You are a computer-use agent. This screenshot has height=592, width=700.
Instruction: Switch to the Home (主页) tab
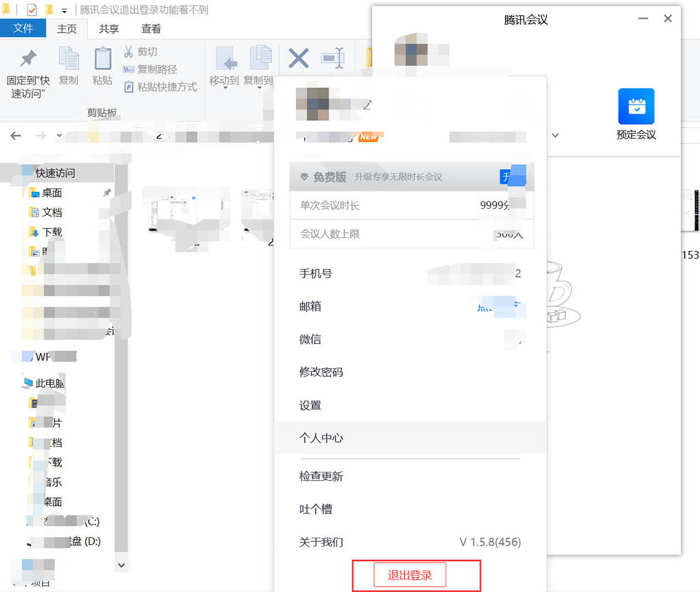(66, 29)
